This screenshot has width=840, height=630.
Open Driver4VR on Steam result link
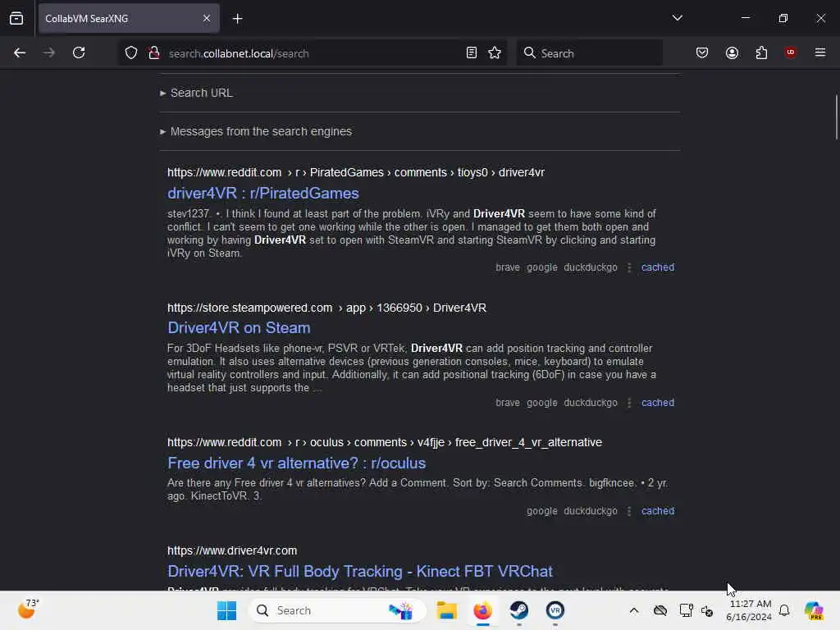(x=239, y=328)
